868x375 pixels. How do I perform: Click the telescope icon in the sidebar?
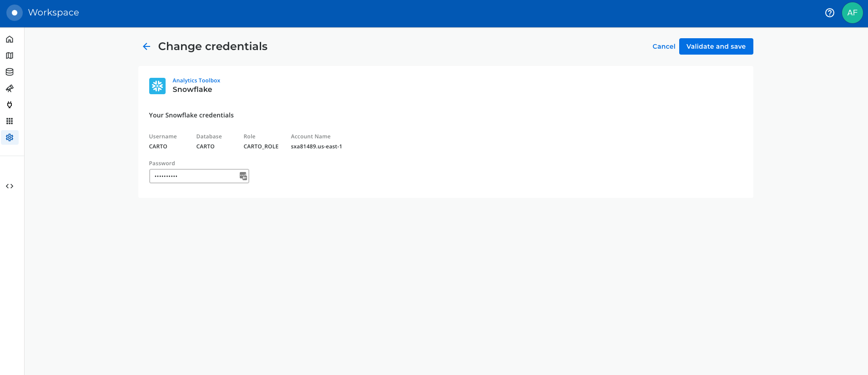tap(10, 88)
